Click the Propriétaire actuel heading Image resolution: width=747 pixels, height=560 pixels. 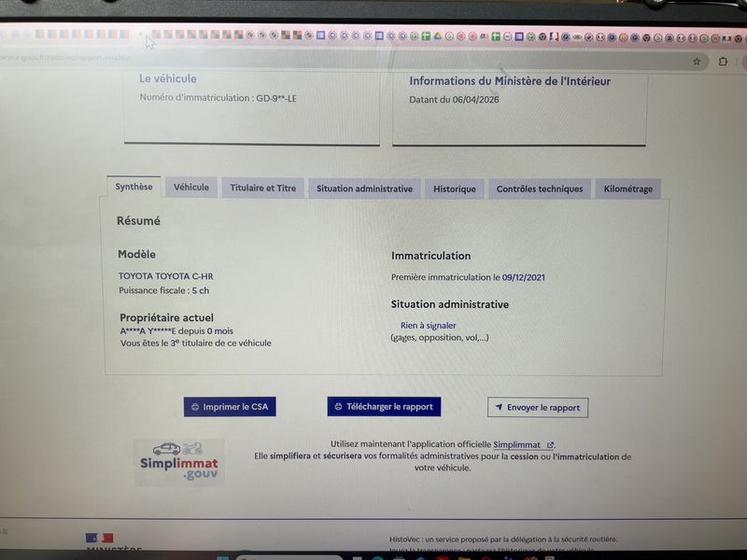tap(167, 317)
